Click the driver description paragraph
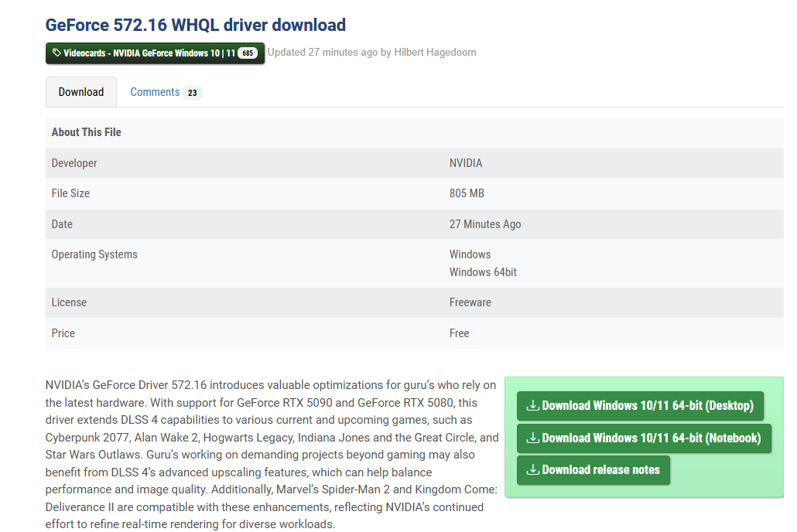This screenshot has width=797, height=532. pyautogui.click(x=272, y=454)
